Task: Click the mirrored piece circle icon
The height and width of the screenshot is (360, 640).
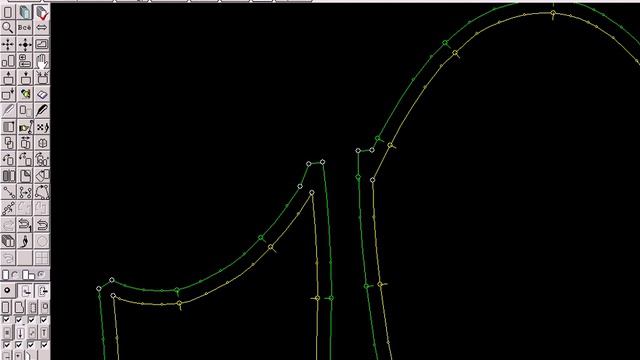Action: point(42,143)
